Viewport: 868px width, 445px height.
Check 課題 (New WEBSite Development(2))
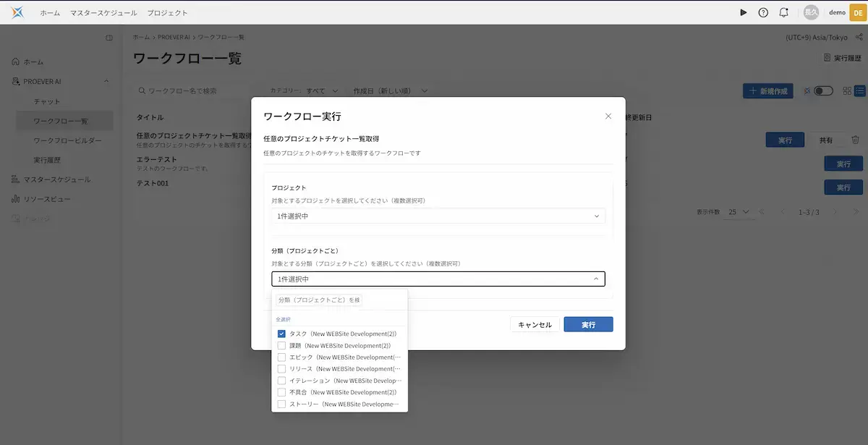pos(281,346)
